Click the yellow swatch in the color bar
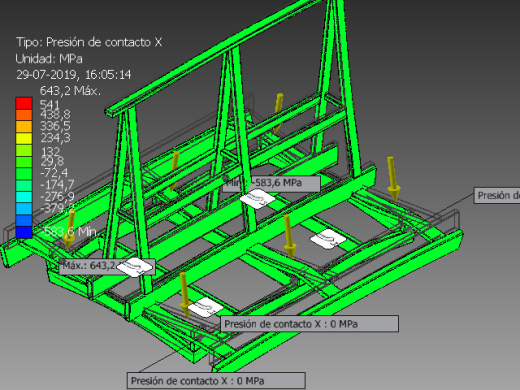The width and height of the screenshot is (520, 390). [24, 138]
